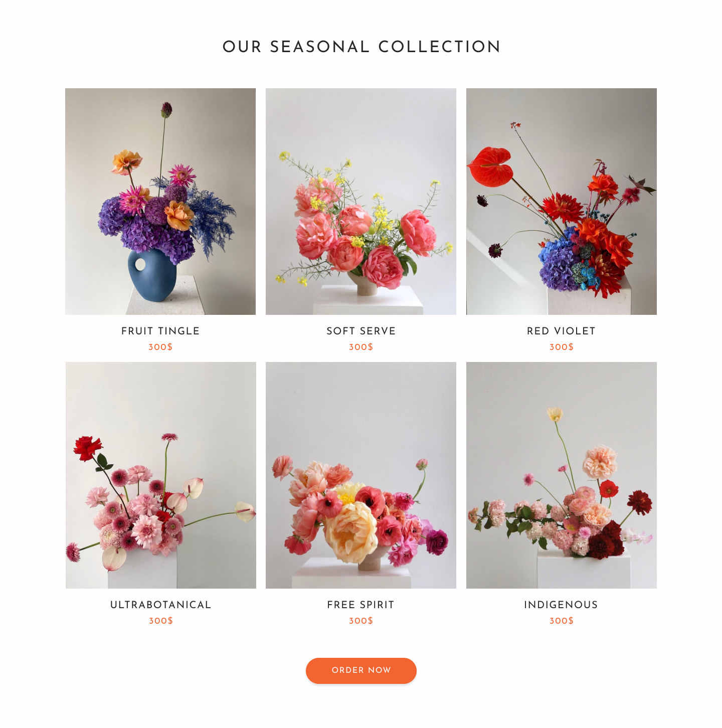The width and height of the screenshot is (722, 728).
Task: Click the Soft Serve product title
Action: [361, 331]
